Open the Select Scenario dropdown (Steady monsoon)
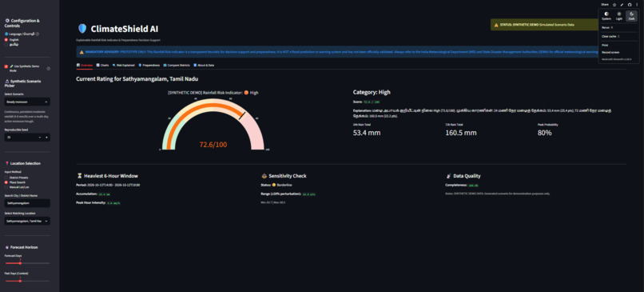644x292 pixels. pos(27,102)
